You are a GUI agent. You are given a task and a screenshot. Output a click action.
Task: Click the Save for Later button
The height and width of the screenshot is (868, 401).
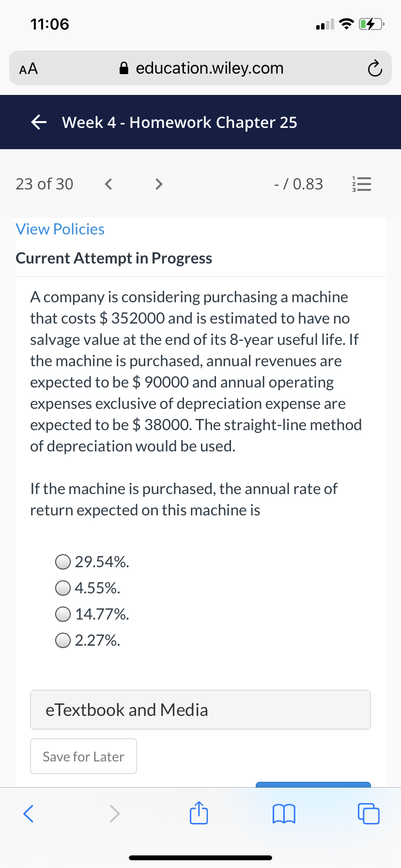tap(83, 756)
